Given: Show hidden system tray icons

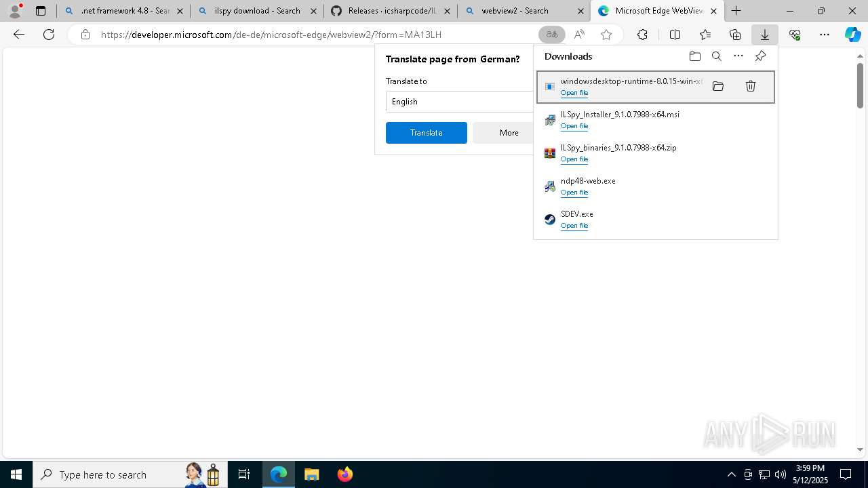Looking at the screenshot, I should click(731, 474).
